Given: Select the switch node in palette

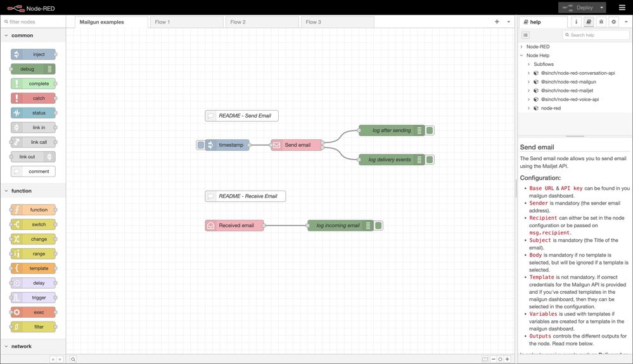Looking at the screenshot, I should (34, 225).
